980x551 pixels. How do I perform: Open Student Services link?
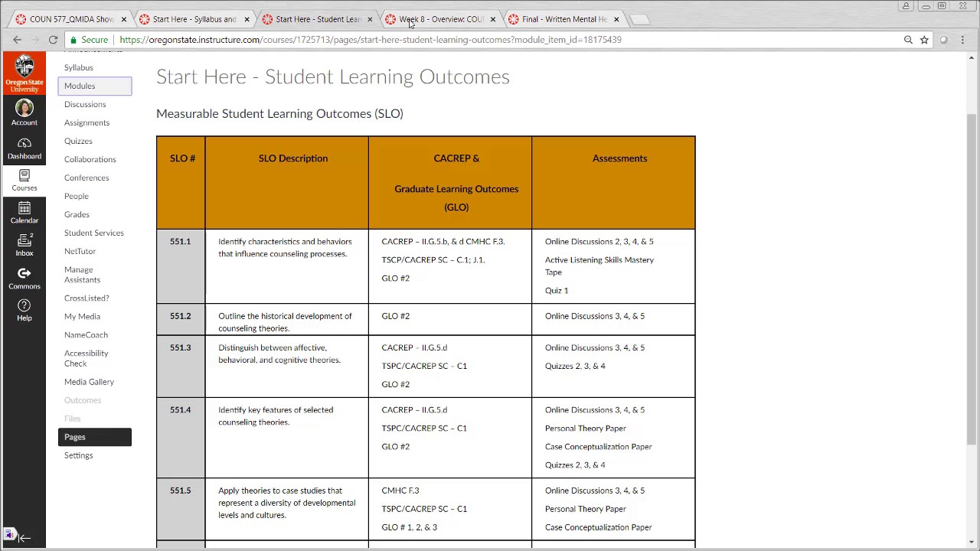[94, 233]
